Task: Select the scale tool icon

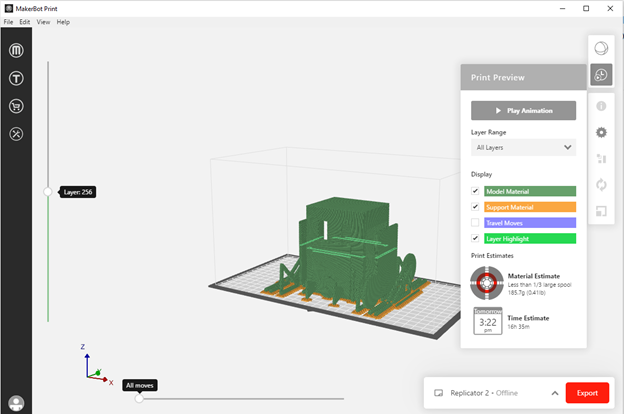Action: (601, 211)
